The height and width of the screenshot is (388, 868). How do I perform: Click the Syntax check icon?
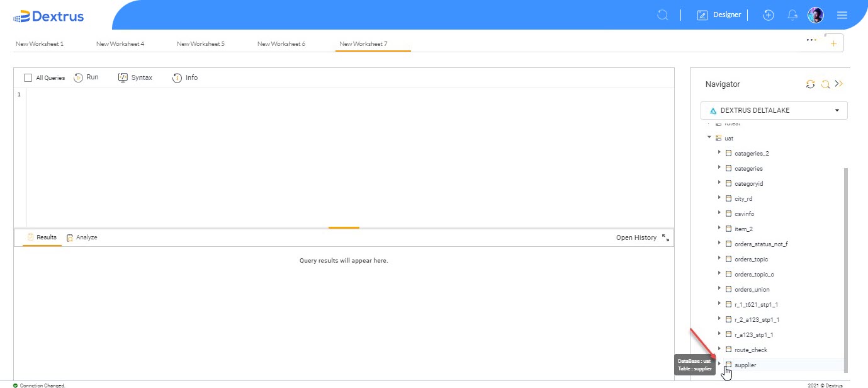click(x=123, y=77)
